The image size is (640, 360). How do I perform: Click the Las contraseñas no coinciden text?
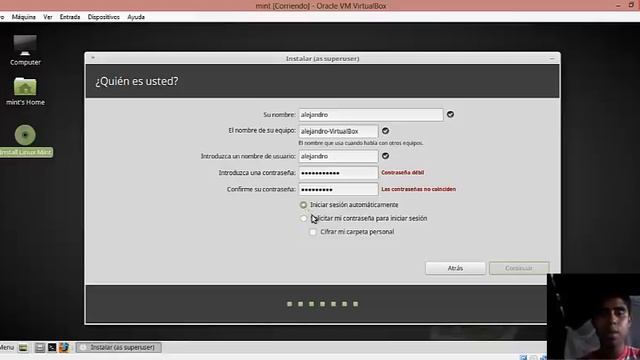coord(418,189)
